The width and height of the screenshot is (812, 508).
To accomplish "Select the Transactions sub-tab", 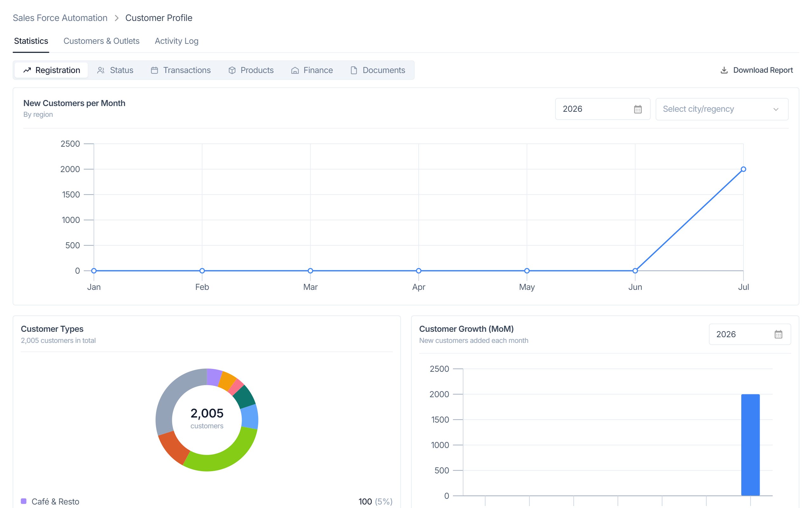I will (180, 70).
